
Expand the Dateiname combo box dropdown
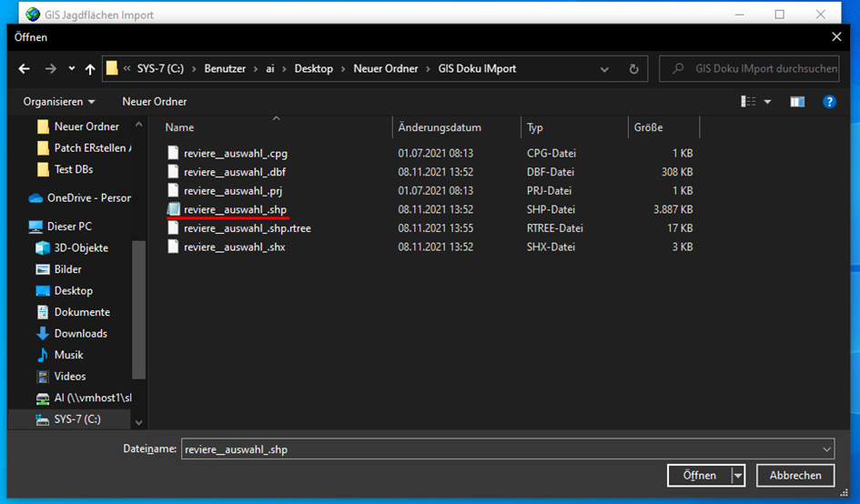(825, 449)
